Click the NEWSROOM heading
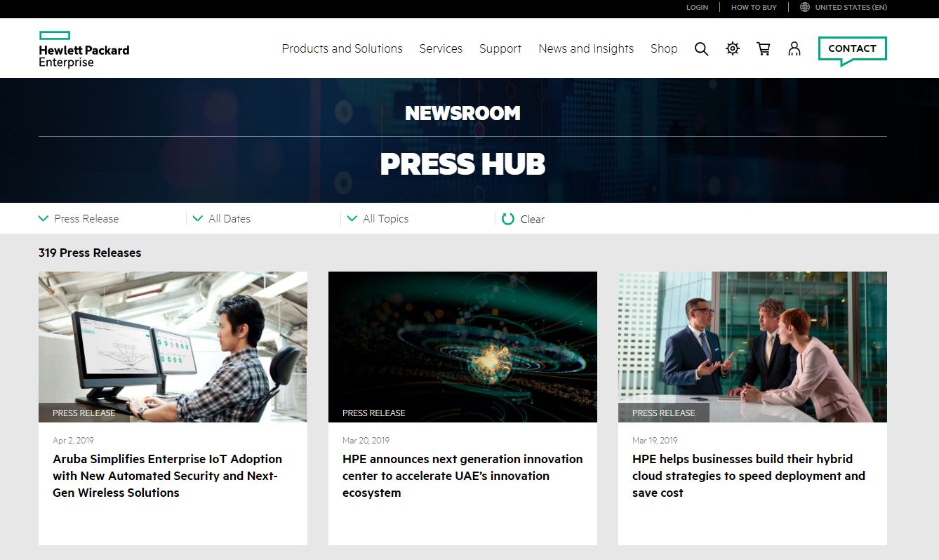The width and height of the screenshot is (939, 560). tap(462, 113)
